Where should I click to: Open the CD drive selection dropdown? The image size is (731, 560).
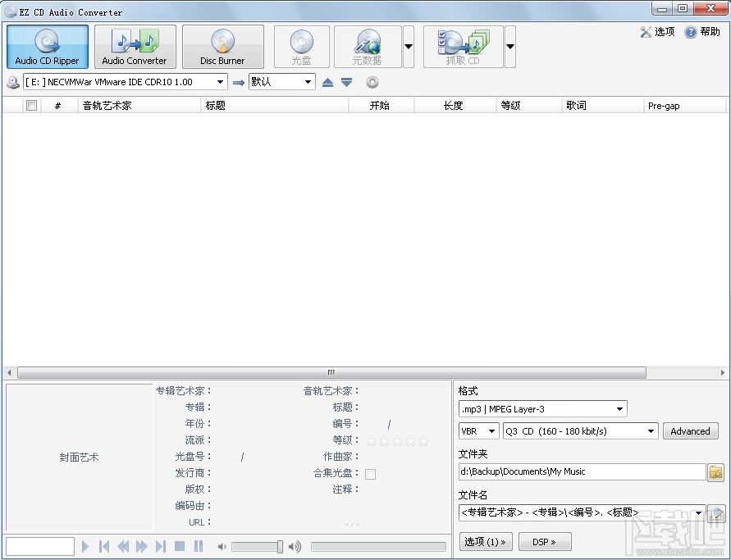click(x=220, y=82)
